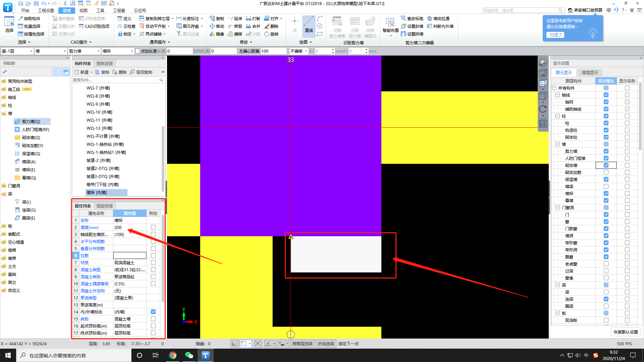Toggle 显示图元 for 连梁

point(606,299)
